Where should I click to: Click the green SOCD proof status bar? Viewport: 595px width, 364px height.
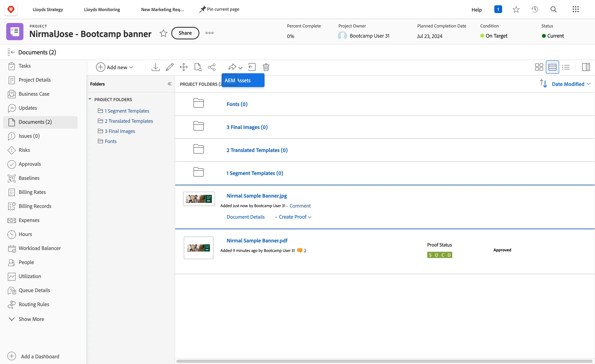[440, 255]
